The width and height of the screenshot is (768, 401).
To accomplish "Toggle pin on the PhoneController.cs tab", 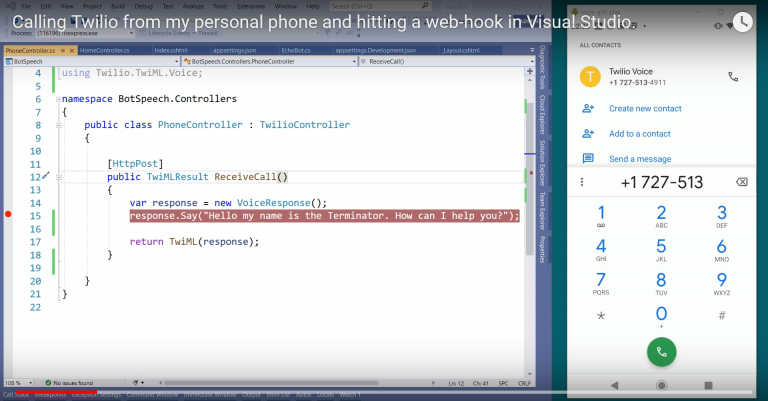I will point(63,50).
